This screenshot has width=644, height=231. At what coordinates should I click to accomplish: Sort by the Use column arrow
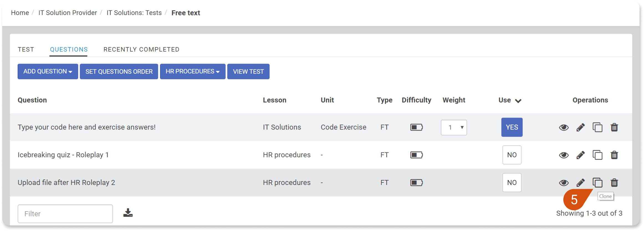[x=518, y=101]
